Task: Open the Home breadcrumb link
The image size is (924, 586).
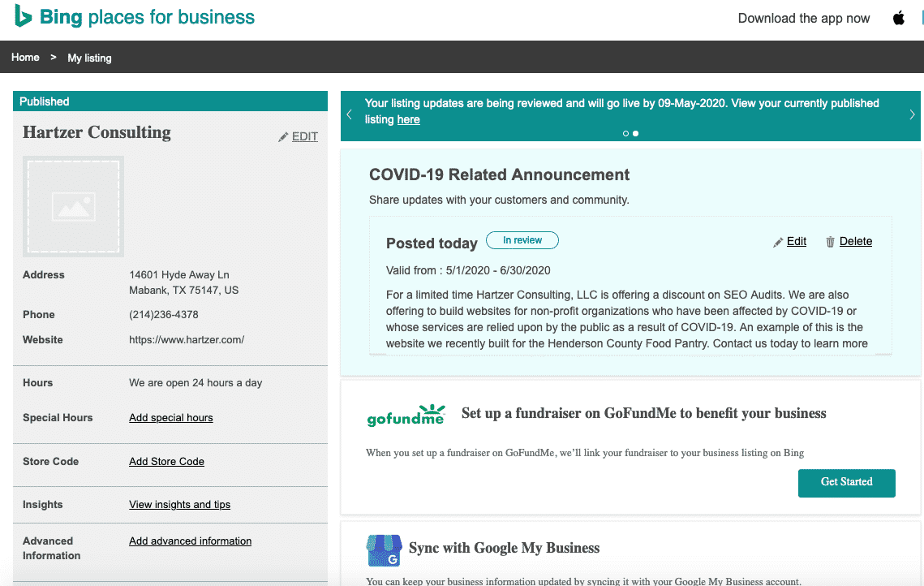Action: [x=25, y=57]
